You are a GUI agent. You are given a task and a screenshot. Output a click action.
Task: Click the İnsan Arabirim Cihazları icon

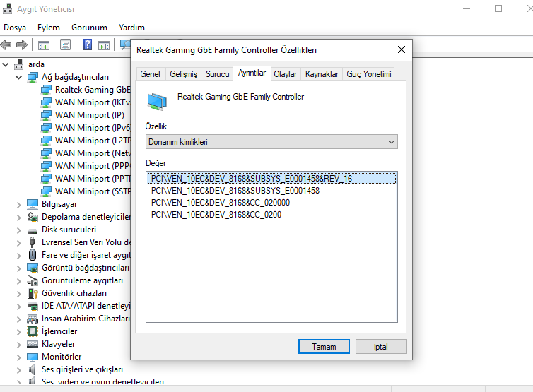coord(33,319)
